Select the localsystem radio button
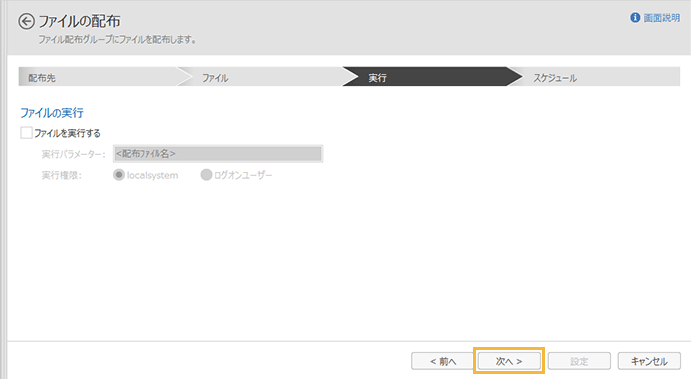 tap(119, 175)
